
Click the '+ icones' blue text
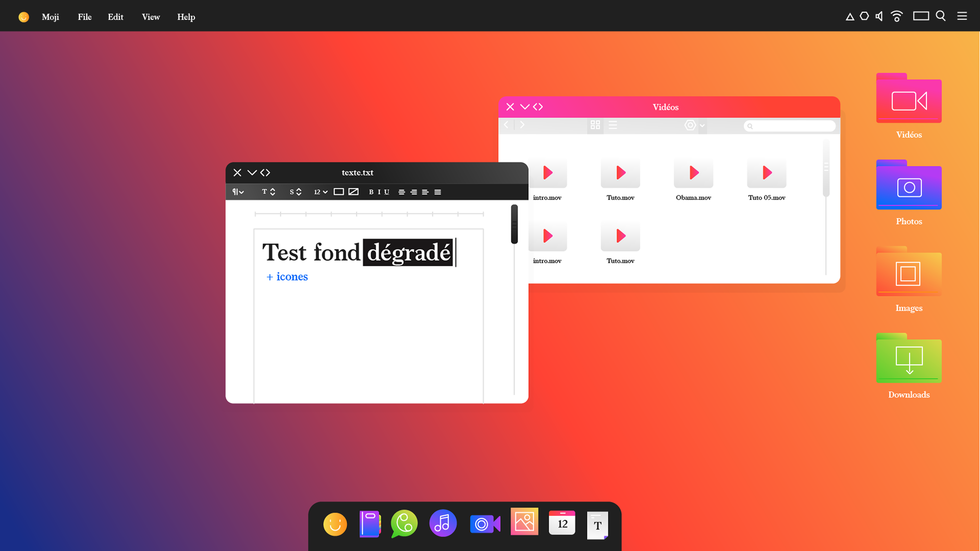point(287,277)
